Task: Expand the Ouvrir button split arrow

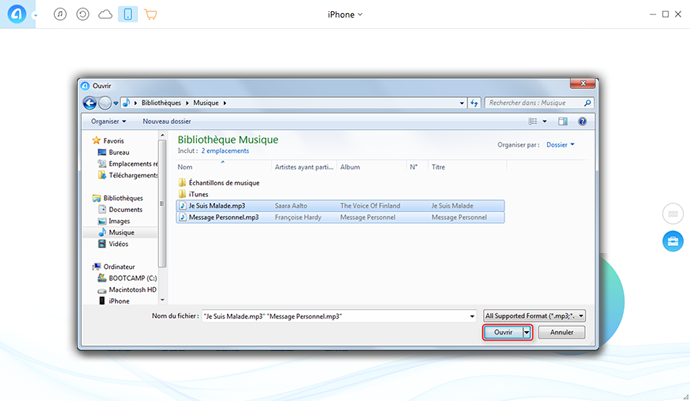Action: 527,332
